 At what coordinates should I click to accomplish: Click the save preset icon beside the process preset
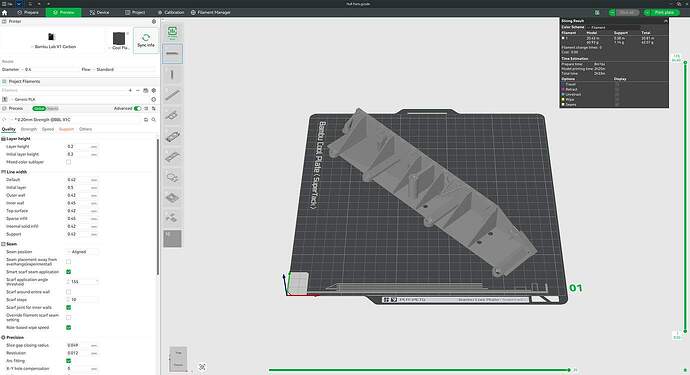[146, 120]
